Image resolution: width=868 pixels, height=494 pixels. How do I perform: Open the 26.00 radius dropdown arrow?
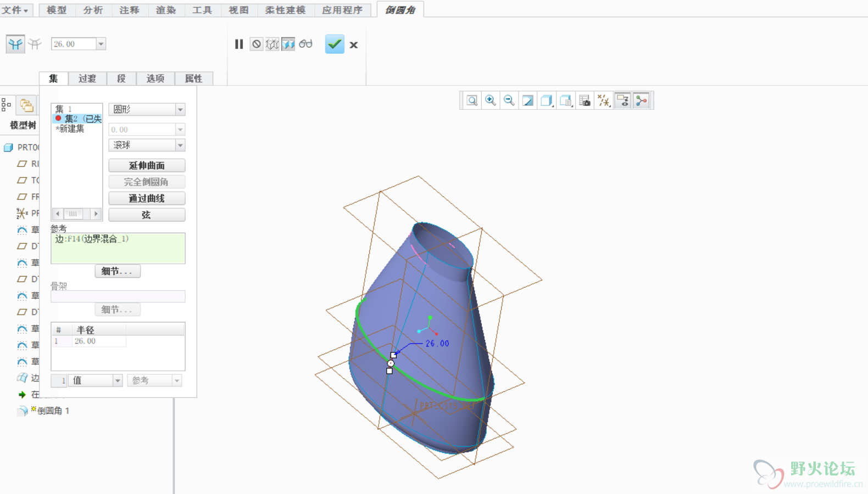click(101, 44)
